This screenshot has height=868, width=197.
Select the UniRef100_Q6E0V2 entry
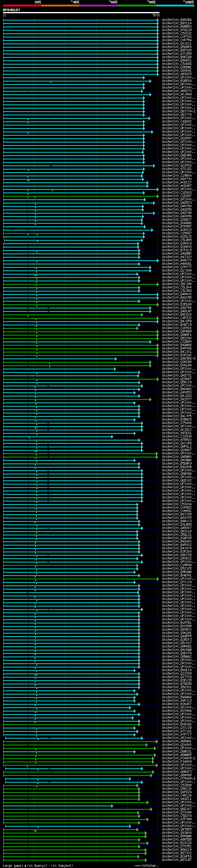177,481
